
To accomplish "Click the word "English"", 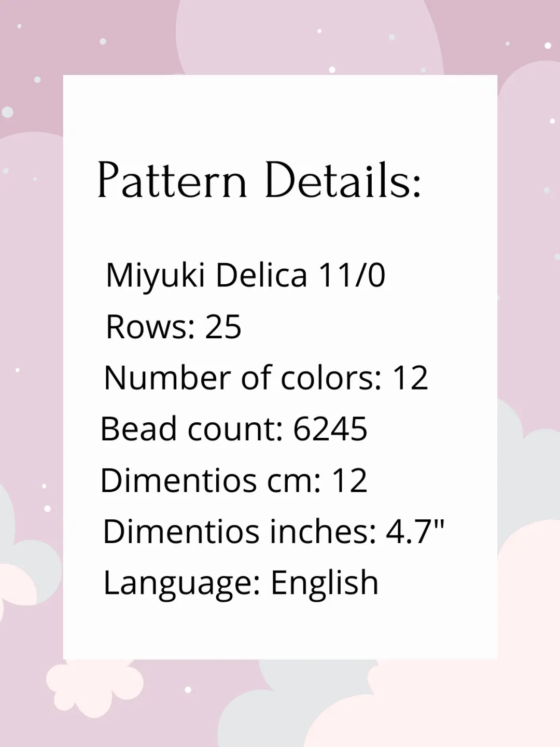I will (x=325, y=583).
